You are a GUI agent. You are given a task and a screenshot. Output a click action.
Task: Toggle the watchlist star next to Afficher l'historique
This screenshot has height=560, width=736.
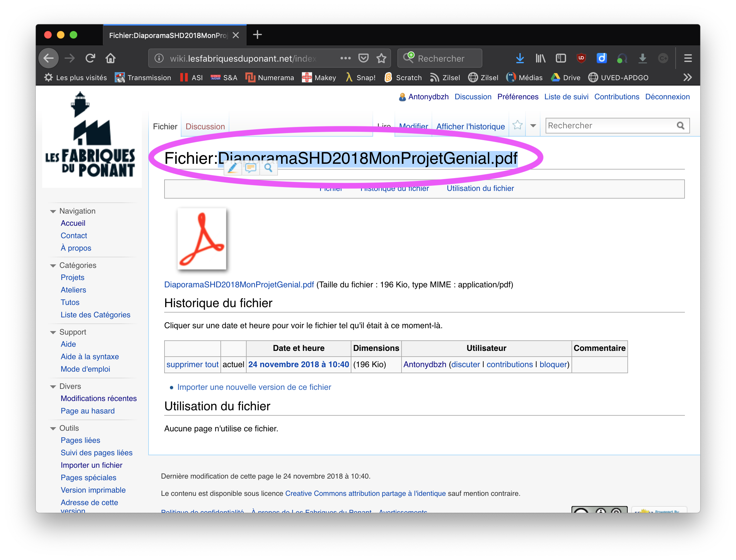pyautogui.click(x=517, y=125)
